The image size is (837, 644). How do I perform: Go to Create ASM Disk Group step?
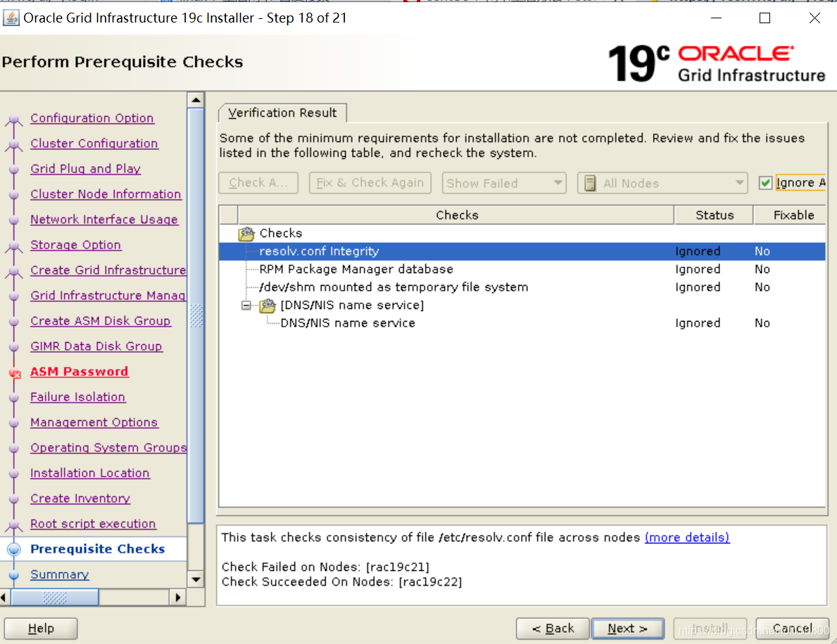point(101,321)
